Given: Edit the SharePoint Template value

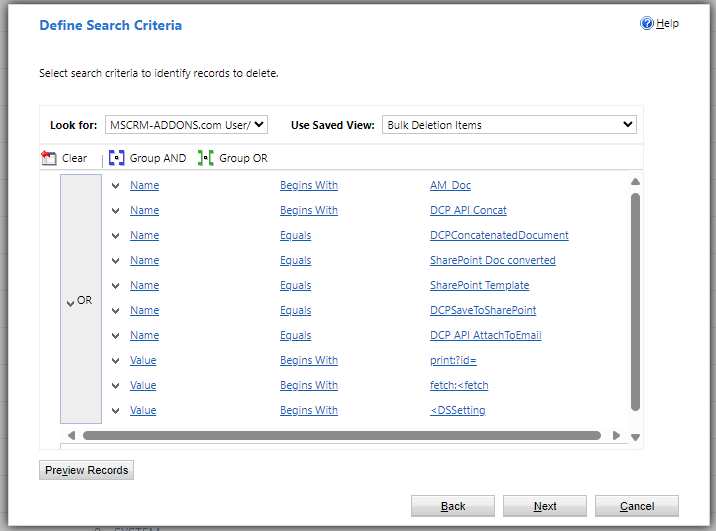Looking at the screenshot, I should (x=479, y=285).
